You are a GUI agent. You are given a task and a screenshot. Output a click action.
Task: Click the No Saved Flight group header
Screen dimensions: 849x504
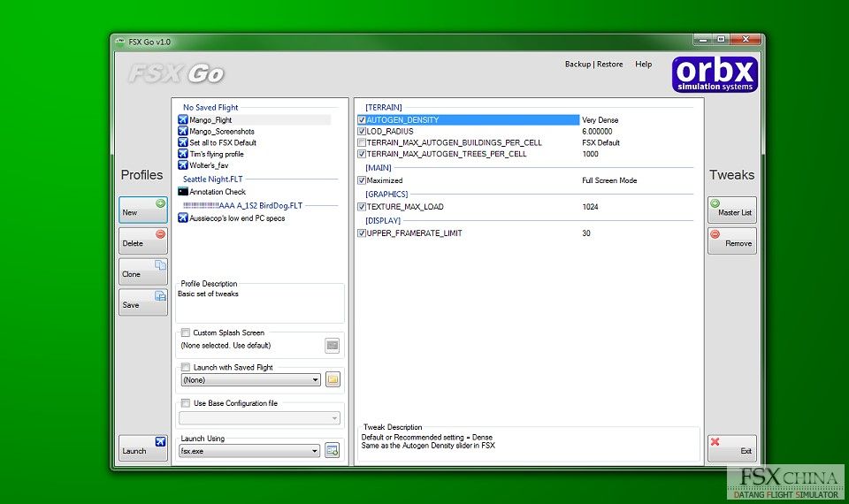tap(210, 107)
